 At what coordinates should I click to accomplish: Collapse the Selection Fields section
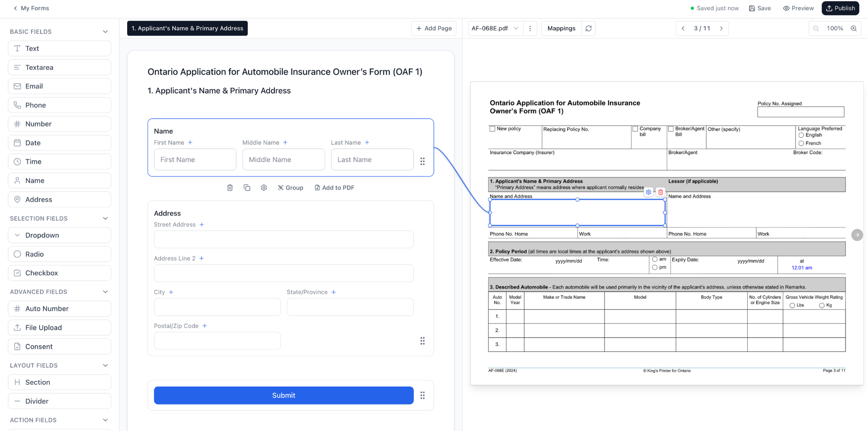pos(105,218)
